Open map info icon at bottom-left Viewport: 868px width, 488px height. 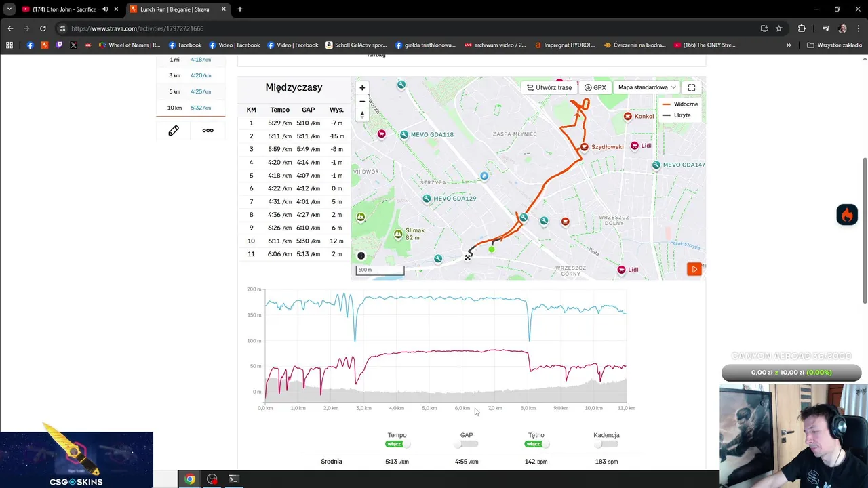tap(361, 256)
